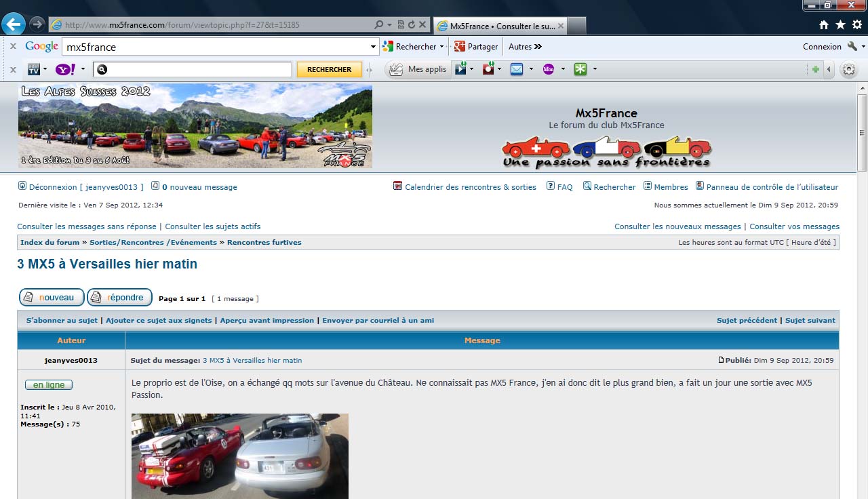
Task: Click Connexion on the Google toolbar
Action: [x=822, y=47]
